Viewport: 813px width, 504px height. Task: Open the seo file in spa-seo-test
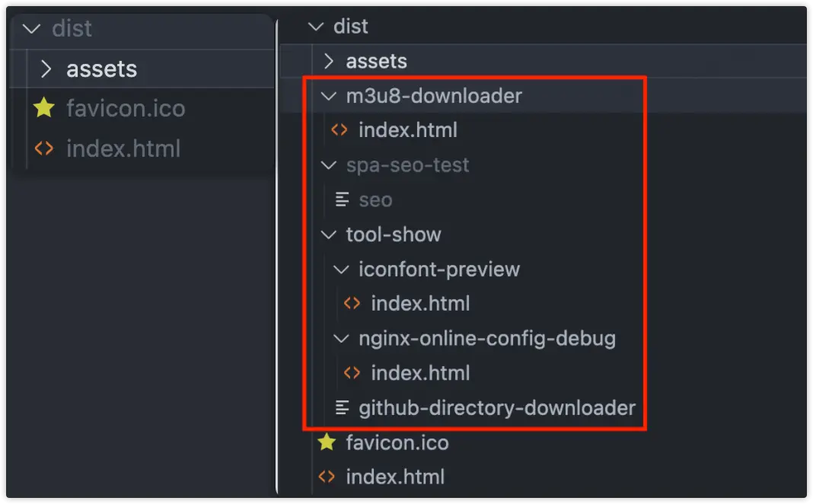[x=375, y=200]
